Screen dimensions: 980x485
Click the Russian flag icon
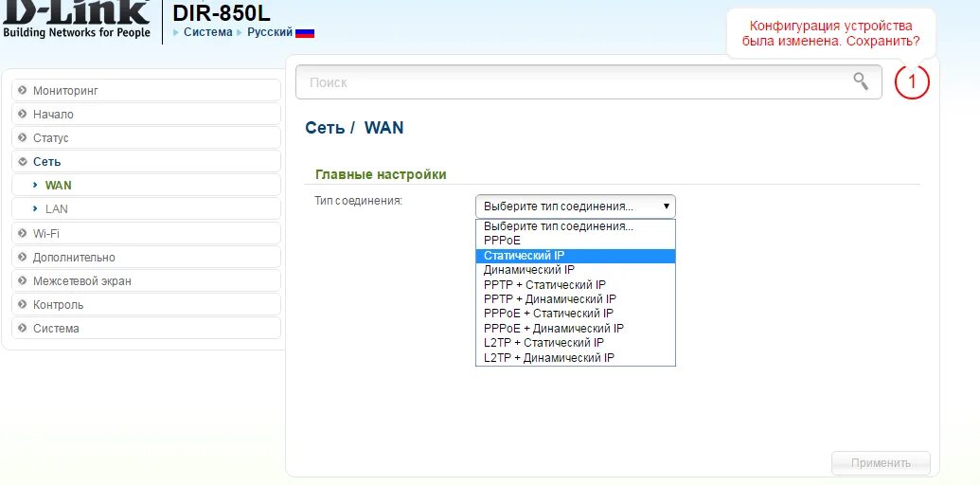[304, 32]
